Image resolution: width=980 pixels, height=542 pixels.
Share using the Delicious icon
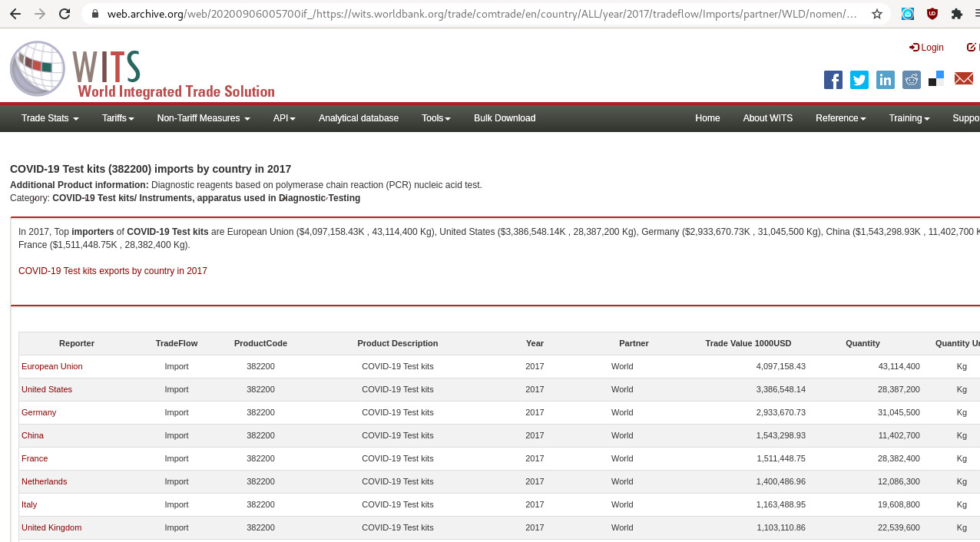[x=936, y=79]
